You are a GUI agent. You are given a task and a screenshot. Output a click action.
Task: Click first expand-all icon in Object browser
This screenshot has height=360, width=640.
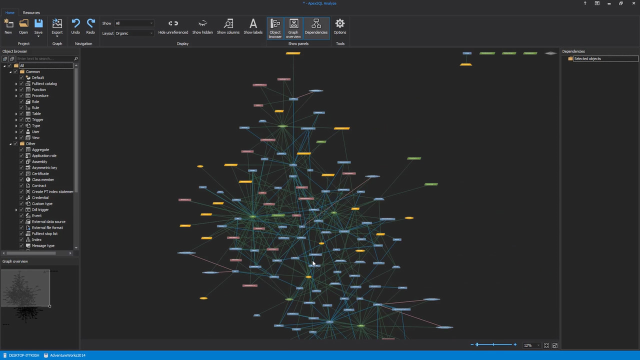click(5, 59)
